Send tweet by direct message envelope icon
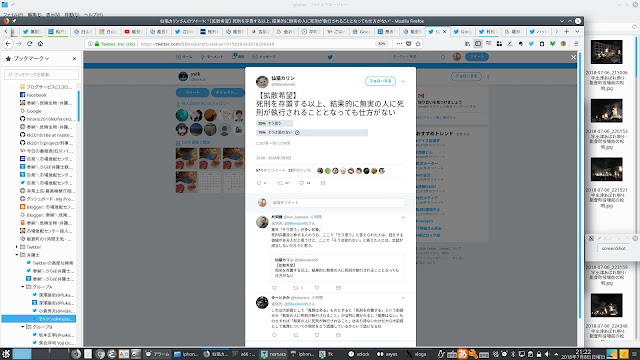Screen dimensions: 640x360 (x=323, y=183)
